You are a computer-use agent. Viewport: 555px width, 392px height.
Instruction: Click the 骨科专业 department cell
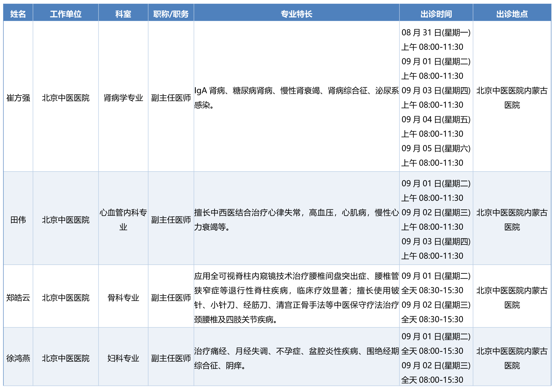(x=123, y=298)
